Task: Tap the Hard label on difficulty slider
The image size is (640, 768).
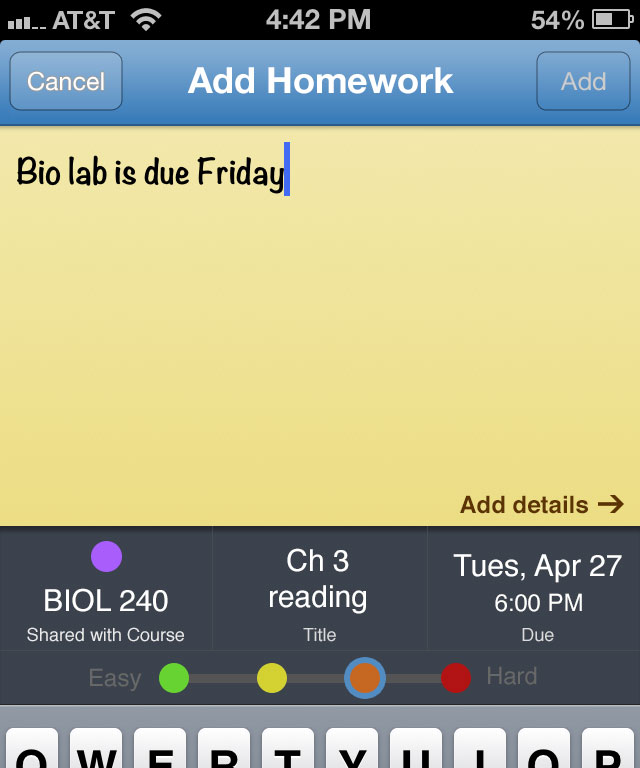Action: click(512, 676)
